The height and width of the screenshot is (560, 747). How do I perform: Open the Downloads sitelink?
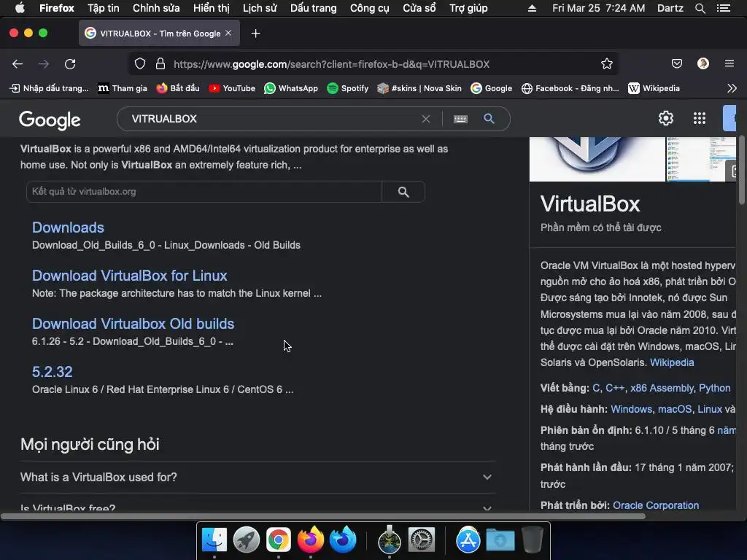click(x=68, y=227)
